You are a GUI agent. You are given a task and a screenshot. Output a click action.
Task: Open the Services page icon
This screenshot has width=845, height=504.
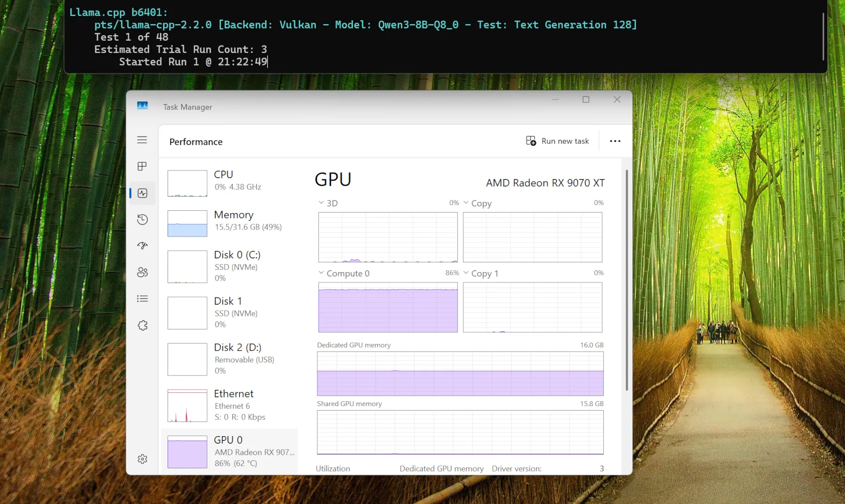(x=142, y=325)
